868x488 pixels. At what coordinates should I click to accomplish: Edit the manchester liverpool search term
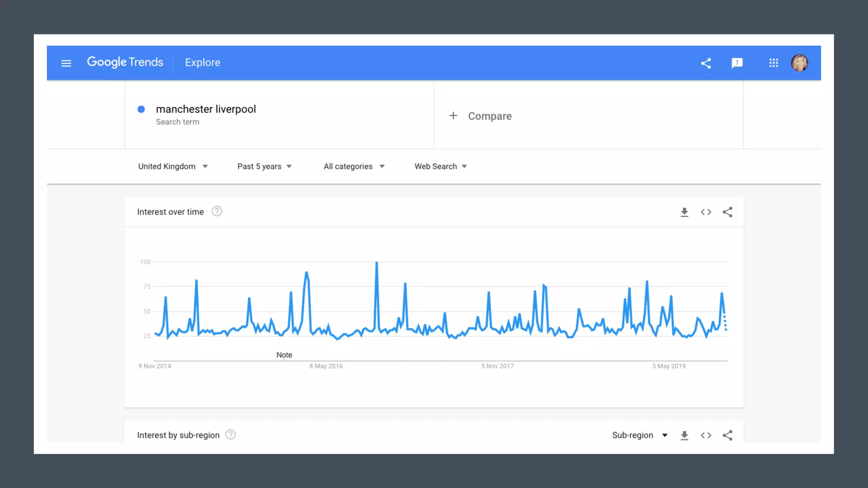point(206,109)
